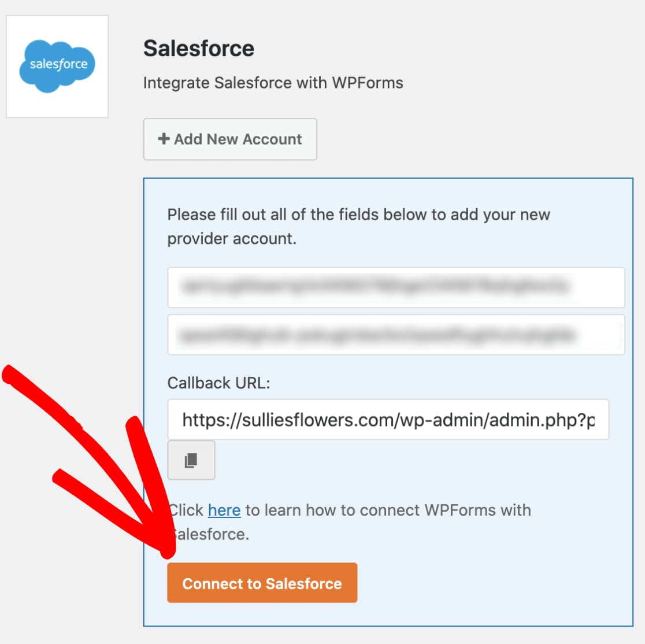
Task: Select the copy-to-clipboard button below the URL
Action: click(x=191, y=460)
